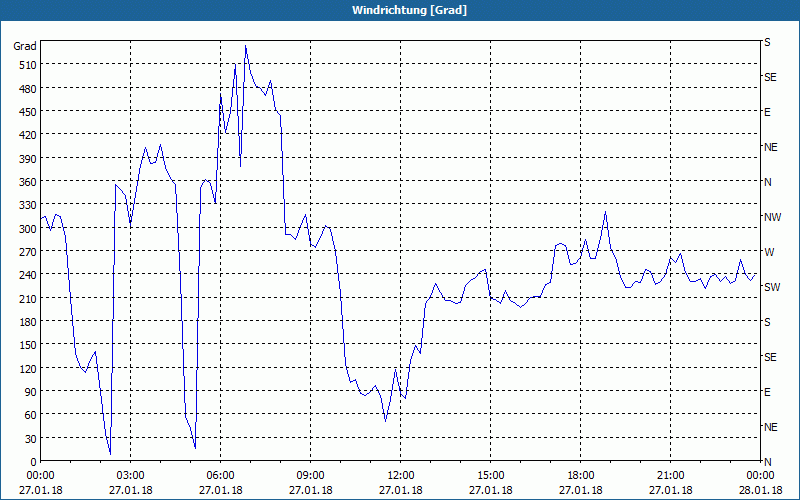The width and height of the screenshot is (800, 500).
Task: Click the 15:00 time label
Action: (x=491, y=476)
